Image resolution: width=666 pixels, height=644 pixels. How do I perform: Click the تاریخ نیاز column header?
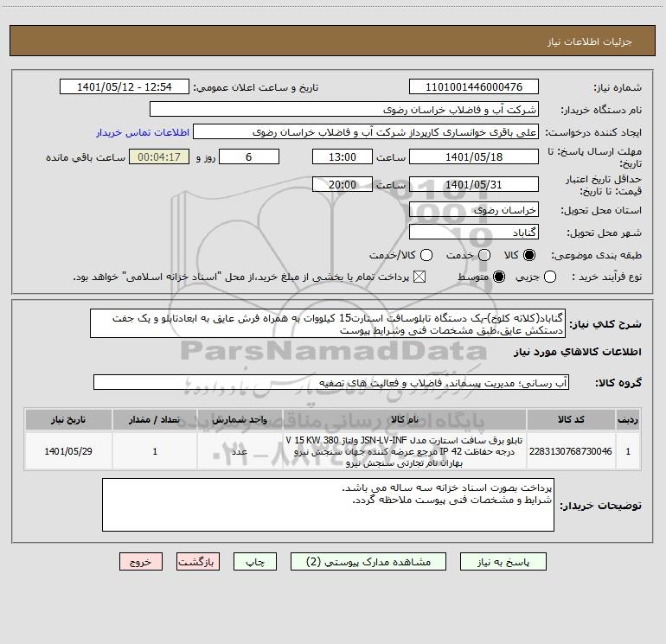click(68, 419)
